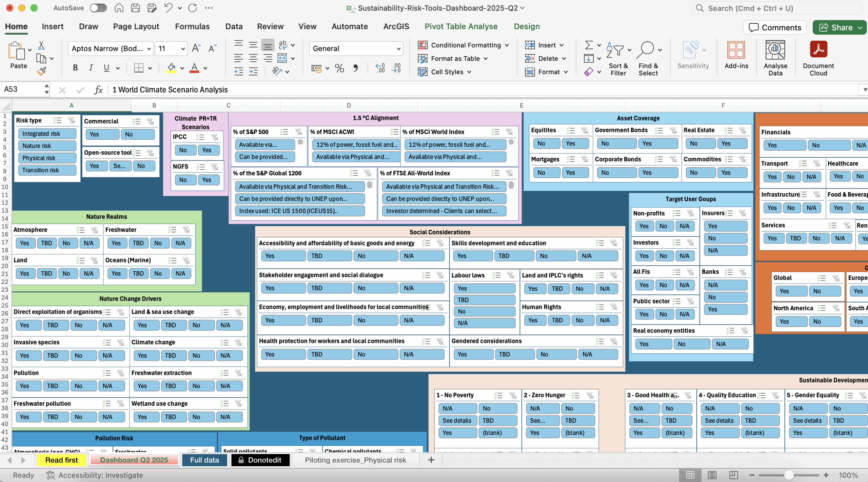Expand Cell Styles menu
This screenshot has width=868, height=482.
click(x=469, y=72)
